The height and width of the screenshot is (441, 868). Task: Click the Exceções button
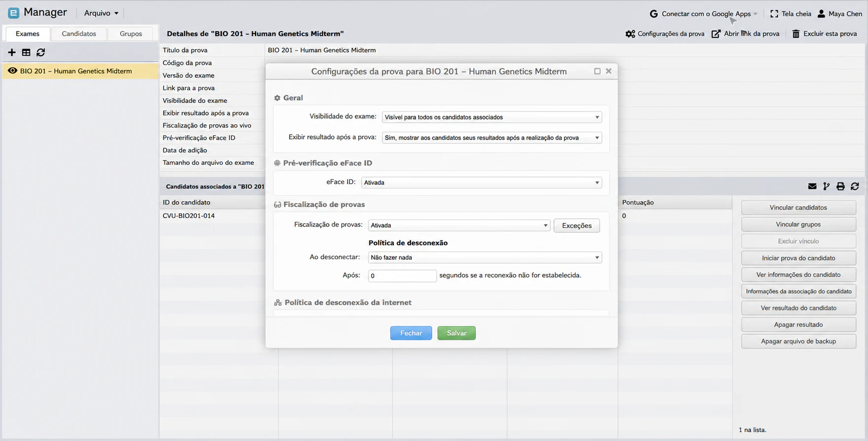click(x=576, y=225)
